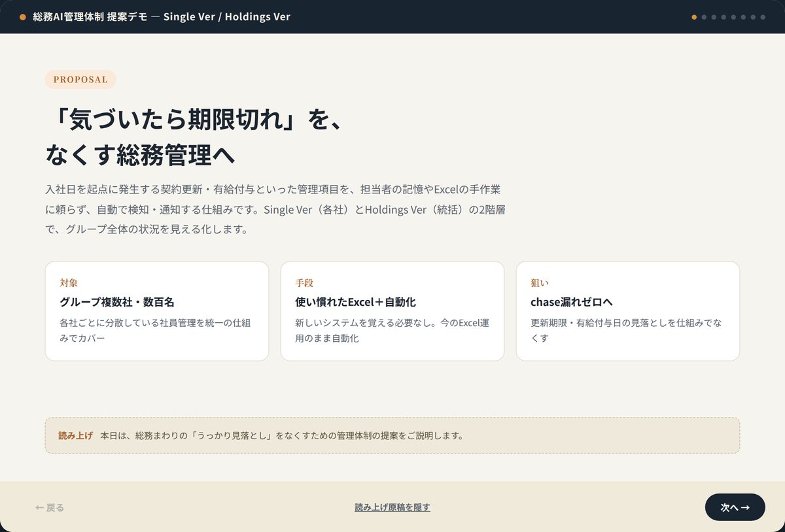Click the orange dot beside the header title
785x532 pixels.
(x=23, y=17)
